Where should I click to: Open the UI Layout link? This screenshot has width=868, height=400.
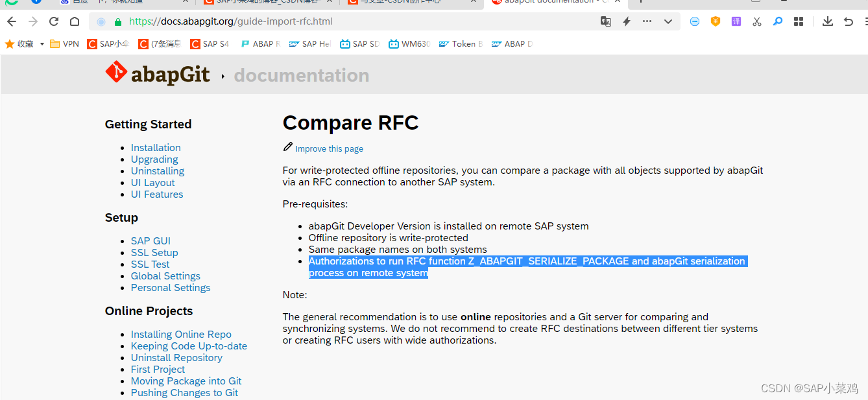click(x=152, y=182)
